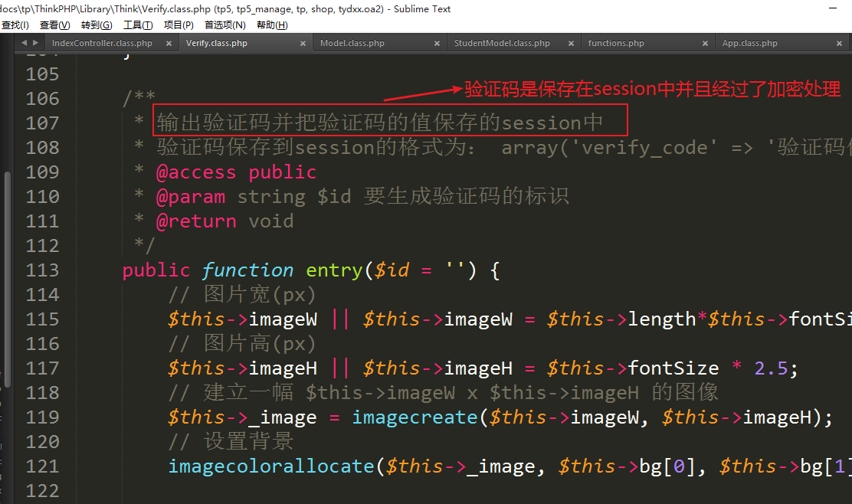Viewport: 852px width, 504px height.
Task: Click the tab scroll left arrow
Action: click(x=24, y=43)
